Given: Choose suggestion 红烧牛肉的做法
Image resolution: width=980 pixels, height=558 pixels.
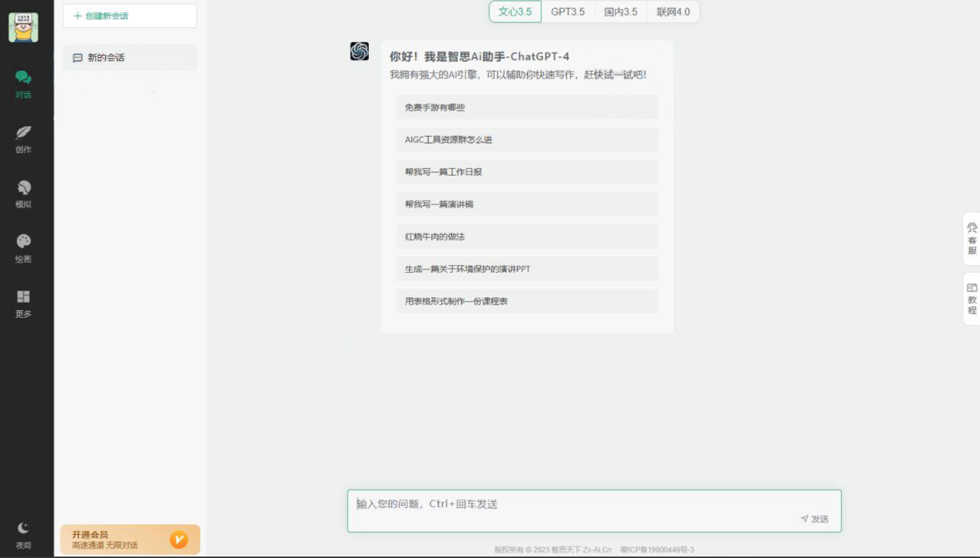Looking at the screenshot, I should coord(527,237).
